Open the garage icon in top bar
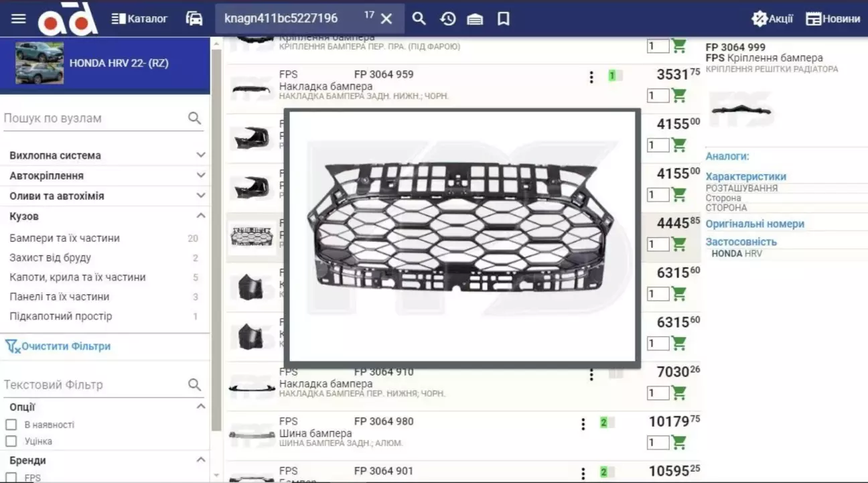This screenshot has width=868, height=483. [x=475, y=19]
